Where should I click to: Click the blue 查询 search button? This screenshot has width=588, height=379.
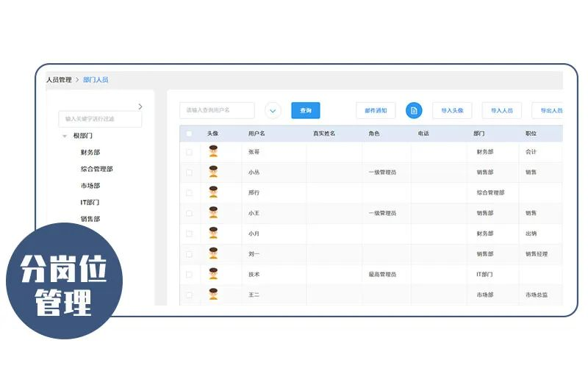[305, 110]
